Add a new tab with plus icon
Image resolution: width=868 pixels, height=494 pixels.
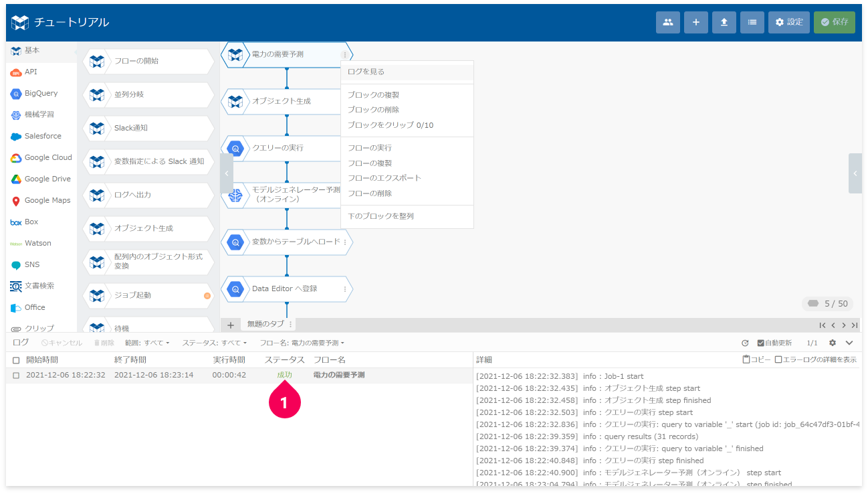(x=230, y=325)
